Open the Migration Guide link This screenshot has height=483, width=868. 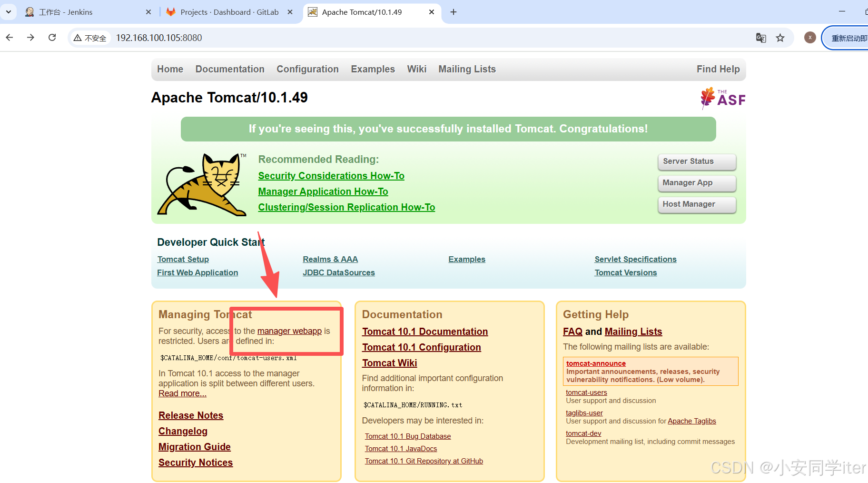(x=195, y=447)
